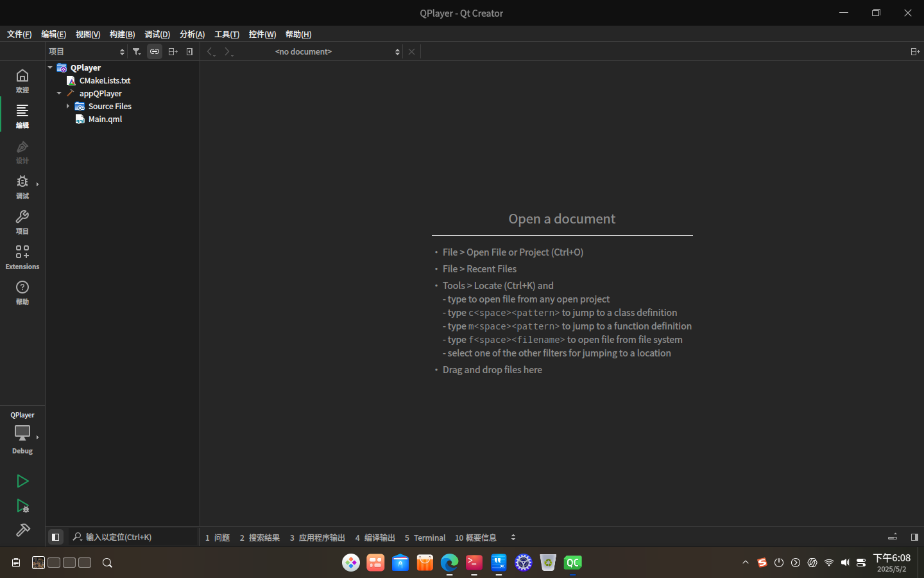924x578 pixels.
Task: Select the Source Files folder row
Action: tap(110, 106)
